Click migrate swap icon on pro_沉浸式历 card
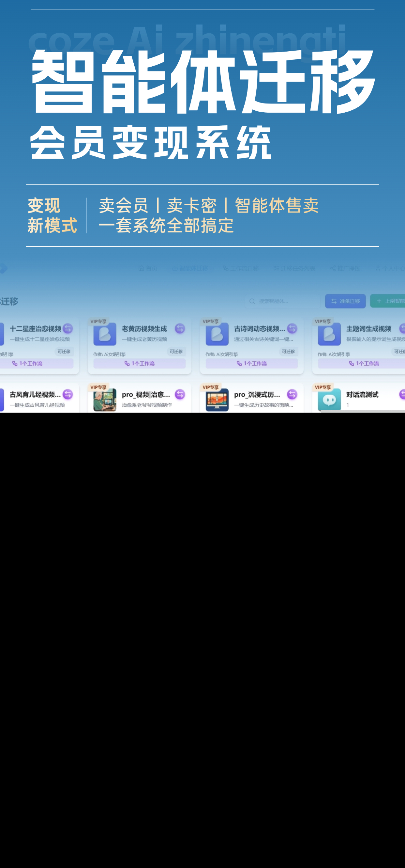The image size is (405, 868). pos(292,394)
